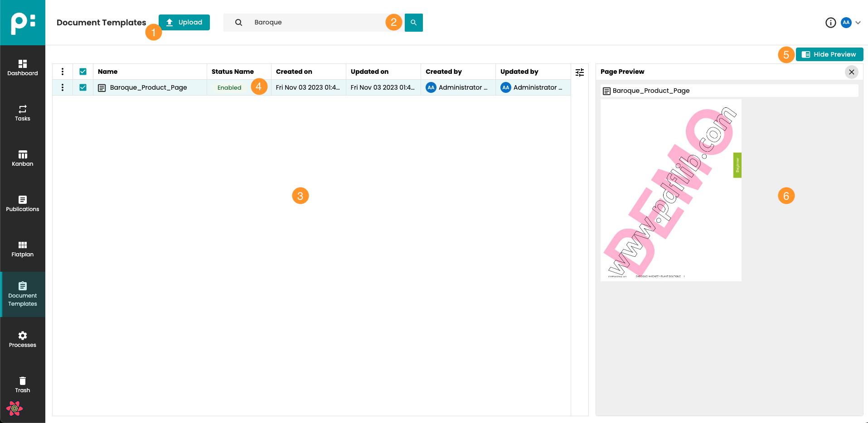Uncheck the Baroque_Product_Page row checkbox

tap(83, 87)
